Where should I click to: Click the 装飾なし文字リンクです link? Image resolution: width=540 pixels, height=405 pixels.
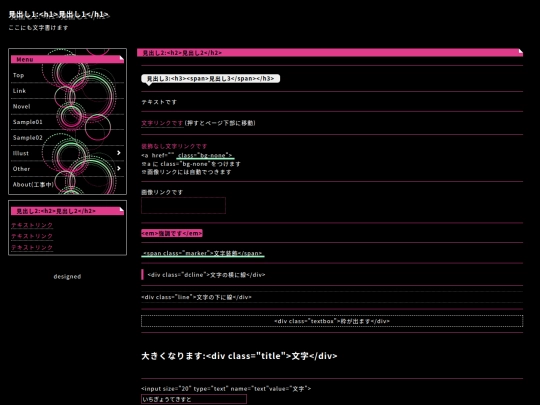coord(174,146)
